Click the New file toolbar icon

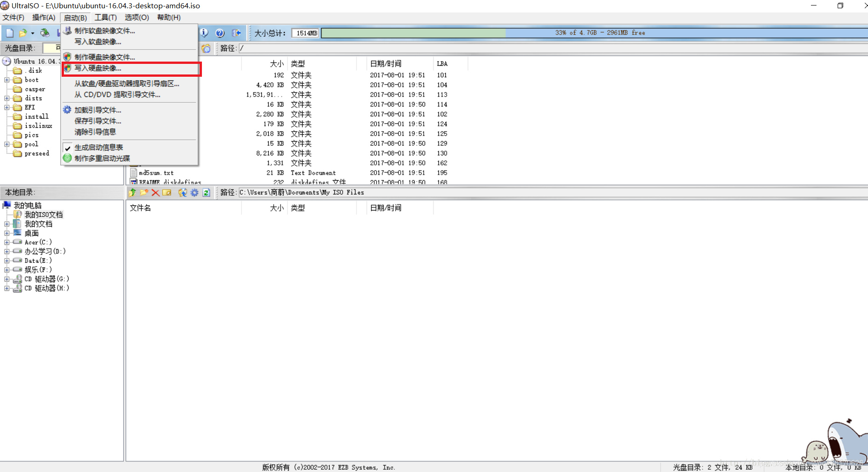10,33
